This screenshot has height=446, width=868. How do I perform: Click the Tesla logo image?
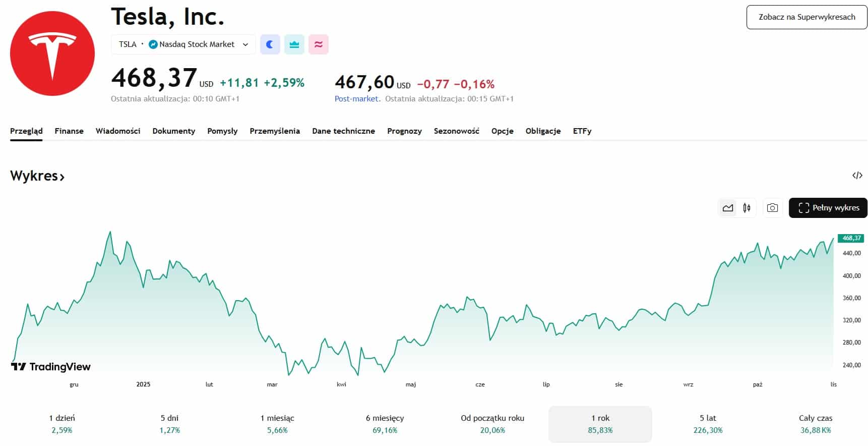point(52,53)
